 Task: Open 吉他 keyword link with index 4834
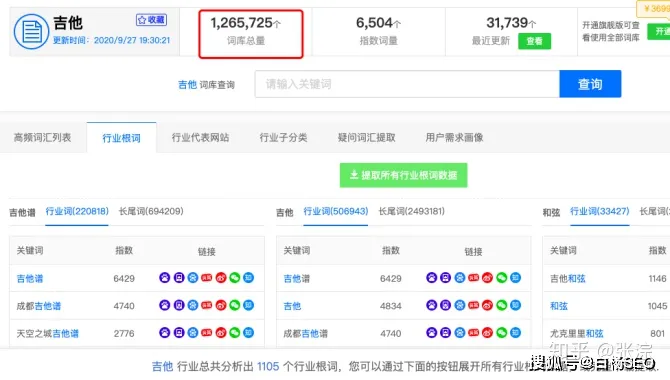click(292, 306)
